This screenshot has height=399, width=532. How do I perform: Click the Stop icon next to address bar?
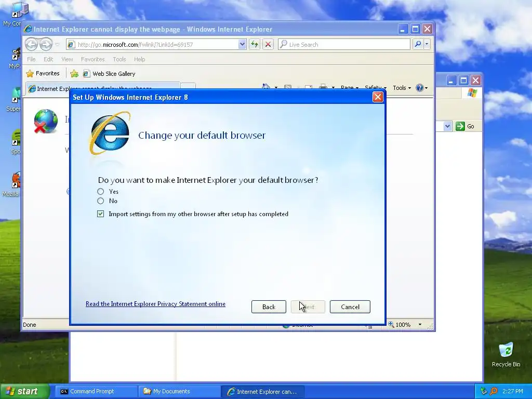(268, 44)
